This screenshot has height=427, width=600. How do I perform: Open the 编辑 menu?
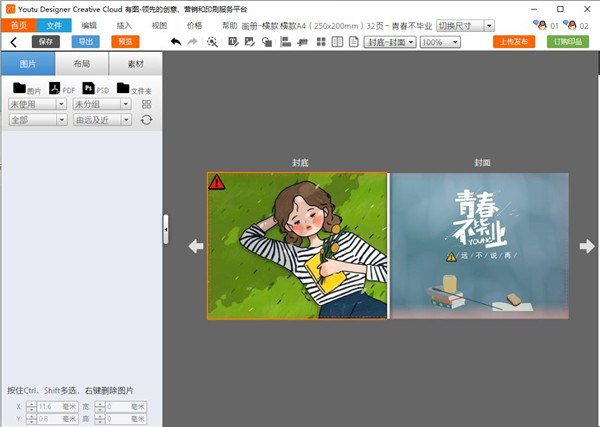pyautogui.click(x=89, y=25)
